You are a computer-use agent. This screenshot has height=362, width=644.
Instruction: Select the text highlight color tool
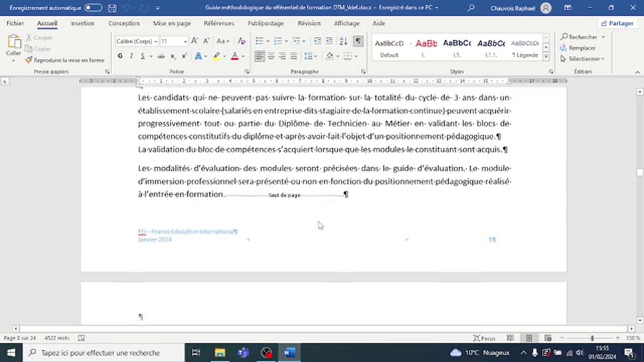click(216, 56)
